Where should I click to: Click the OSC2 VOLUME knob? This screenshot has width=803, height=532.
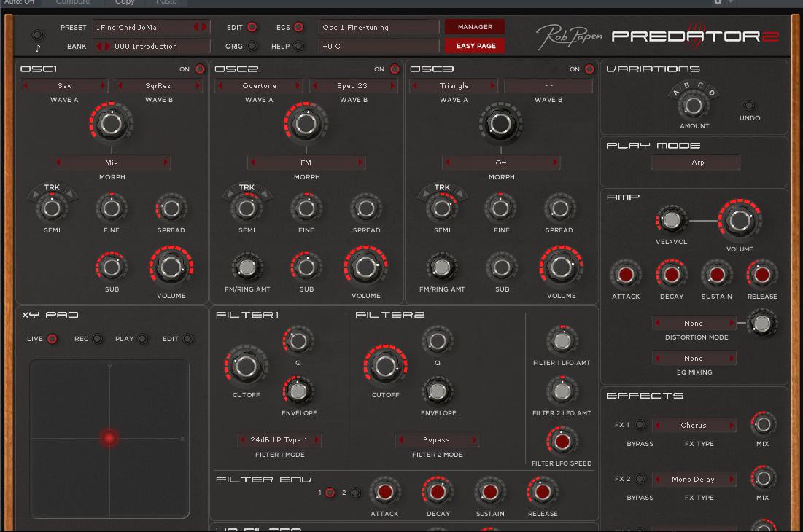coord(365,267)
